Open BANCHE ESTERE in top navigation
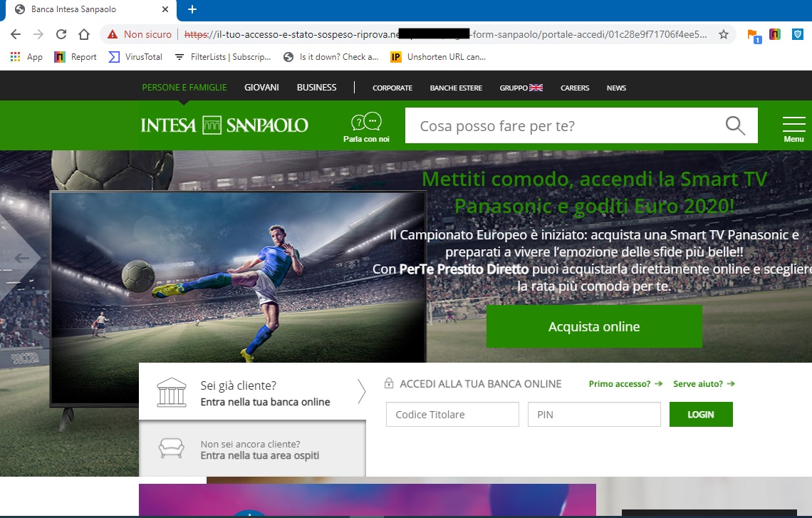 coord(456,88)
